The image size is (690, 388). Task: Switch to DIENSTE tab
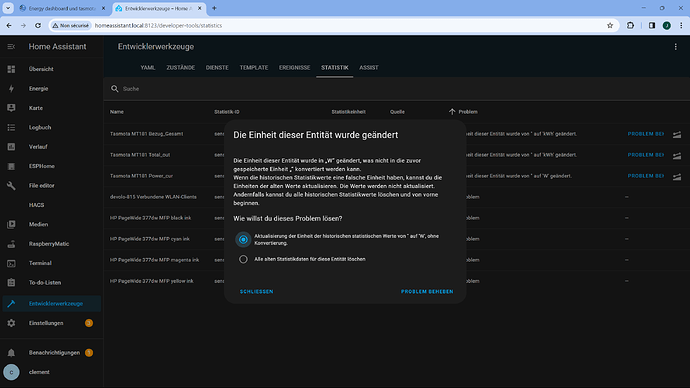(x=217, y=68)
